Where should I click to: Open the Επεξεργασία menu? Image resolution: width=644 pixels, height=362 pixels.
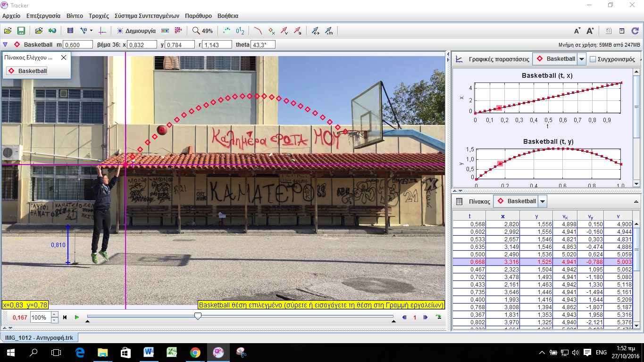[x=43, y=16]
